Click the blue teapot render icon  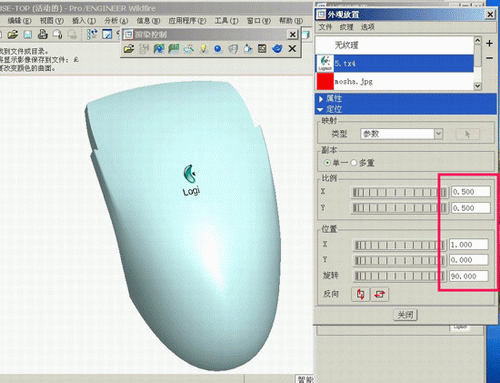click(277, 49)
